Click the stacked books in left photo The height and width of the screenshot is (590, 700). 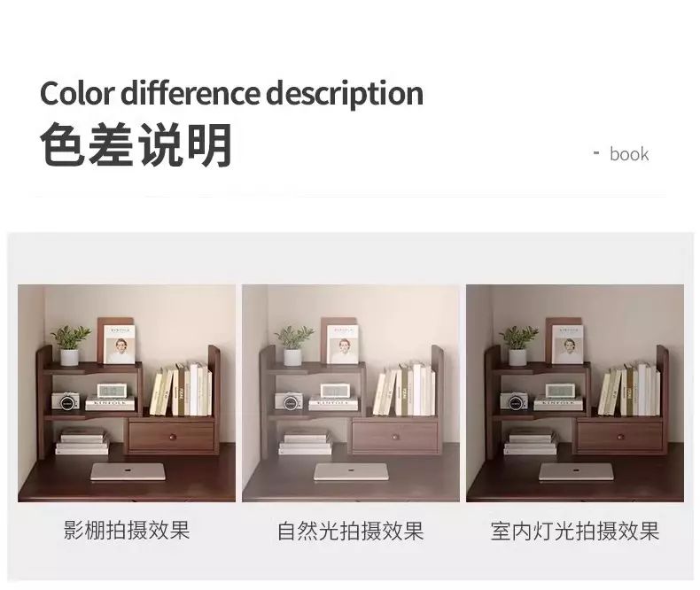tap(82, 442)
